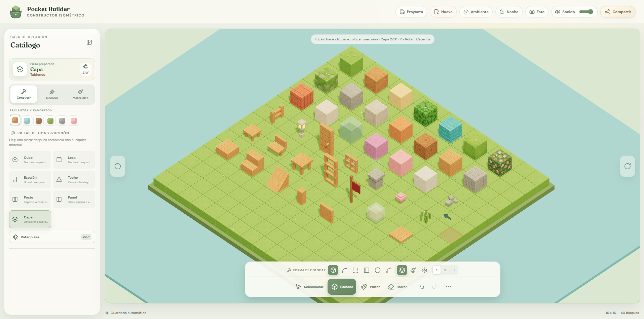The width and height of the screenshot is (644, 319).
Task: Pick the gray stone recent material swatch
Action: point(62,120)
